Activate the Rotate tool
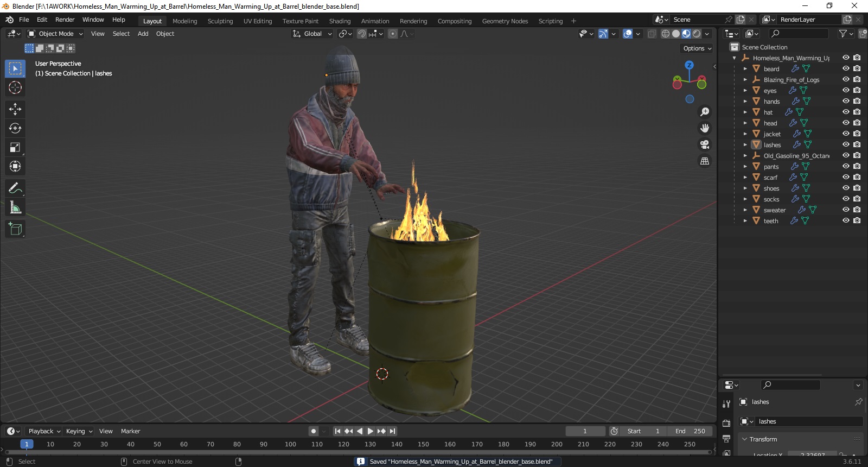The height and width of the screenshot is (467, 868). point(15,128)
